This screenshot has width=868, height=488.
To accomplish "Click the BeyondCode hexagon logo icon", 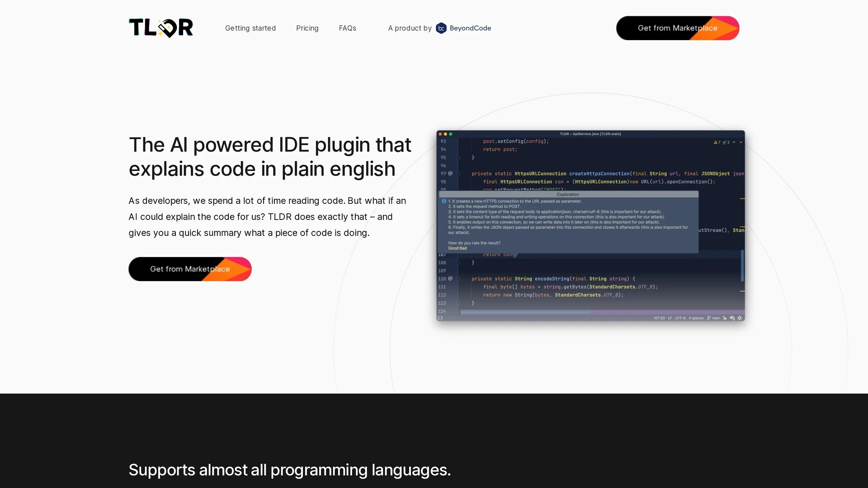I will tap(441, 28).
